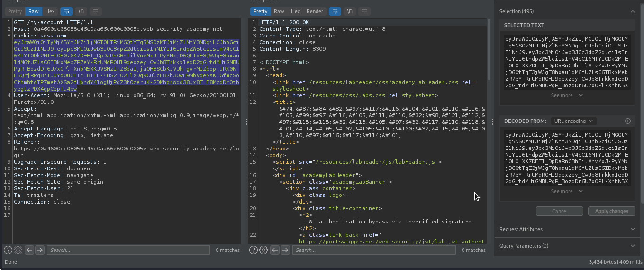Toggle word wrap in the Response panel
Screen dimensions: 644x270
335,11
